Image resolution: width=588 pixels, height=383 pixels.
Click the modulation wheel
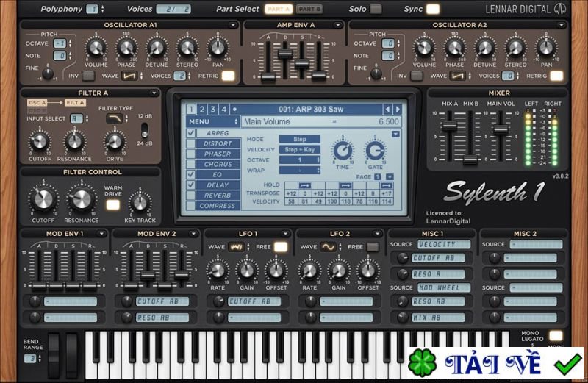pyautogui.click(x=72, y=354)
